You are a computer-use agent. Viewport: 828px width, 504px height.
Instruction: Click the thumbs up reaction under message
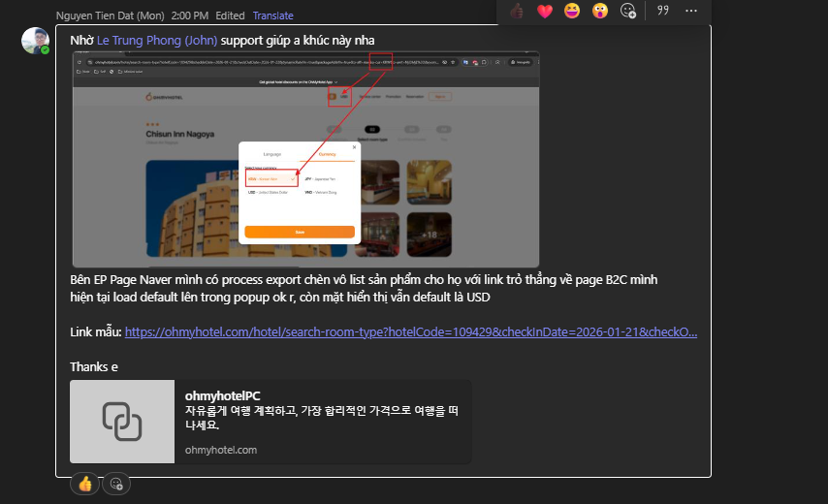click(85, 484)
